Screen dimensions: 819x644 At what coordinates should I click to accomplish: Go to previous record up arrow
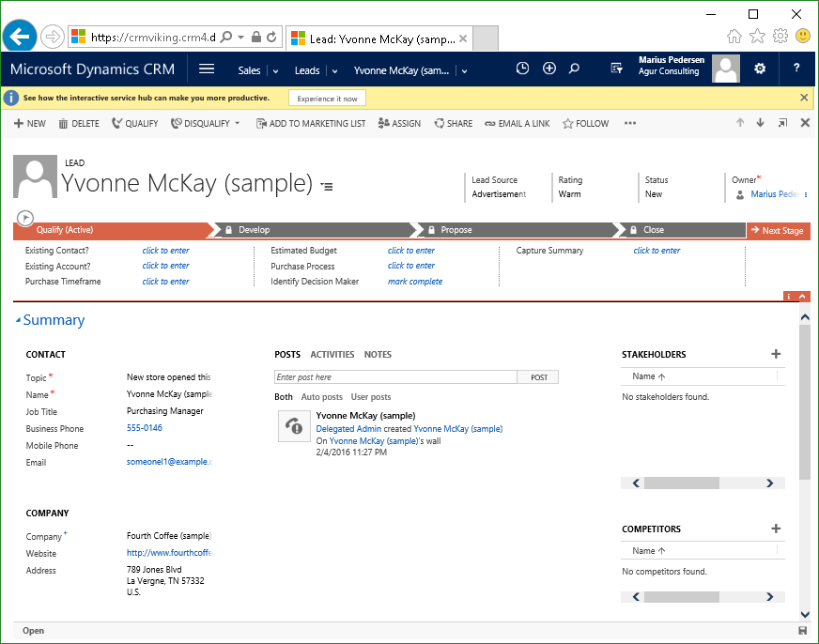(740, 123)
